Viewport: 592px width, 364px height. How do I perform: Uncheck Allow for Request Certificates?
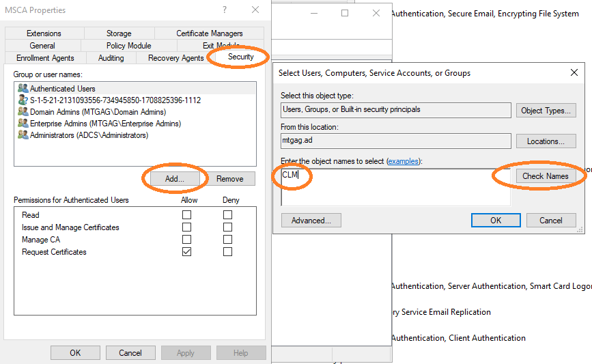point(186,252)
